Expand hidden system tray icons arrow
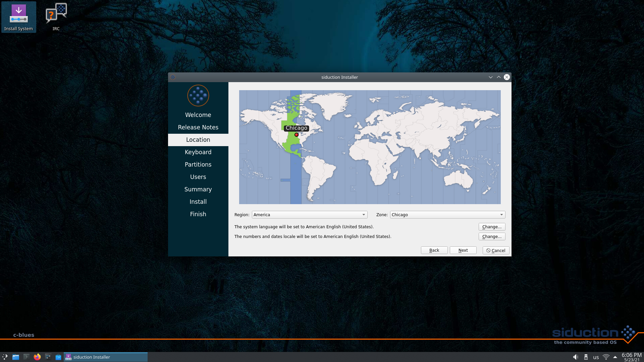Viewport: 644px width, 362px height. tap(615, 357)
